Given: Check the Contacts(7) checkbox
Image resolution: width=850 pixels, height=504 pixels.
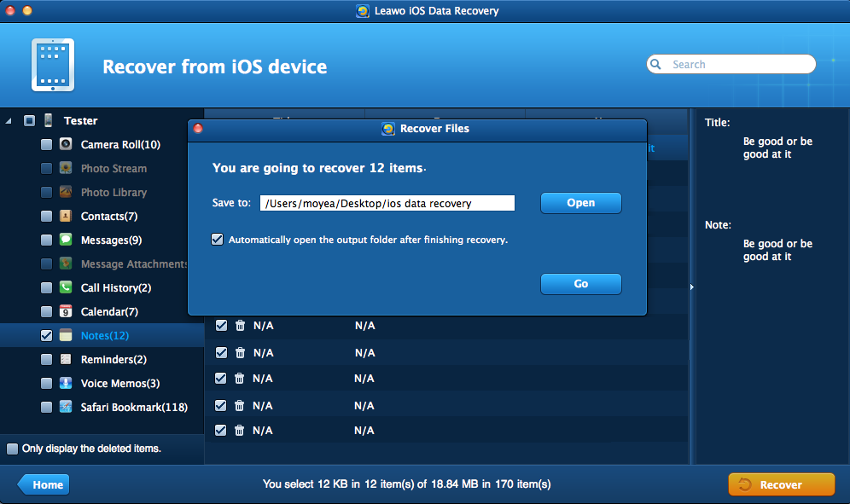Looking at the screenshot, I should click(47, 216).
